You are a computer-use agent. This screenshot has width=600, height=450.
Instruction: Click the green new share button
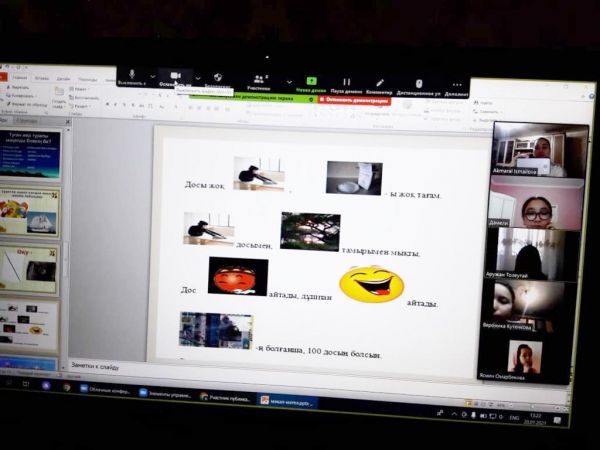point(311,80)
